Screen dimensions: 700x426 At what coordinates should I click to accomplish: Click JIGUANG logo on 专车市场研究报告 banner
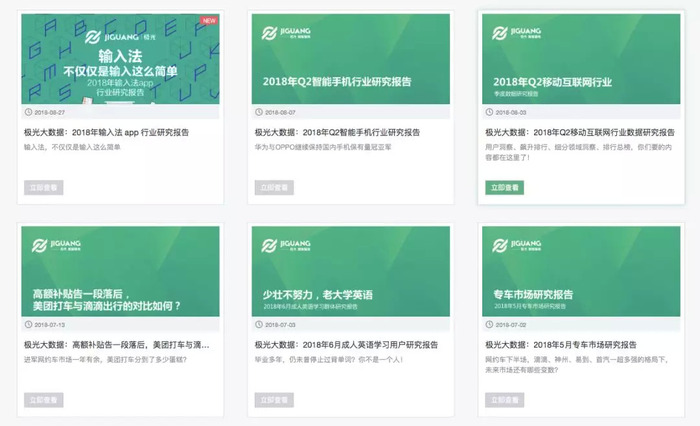coord(517,245)
